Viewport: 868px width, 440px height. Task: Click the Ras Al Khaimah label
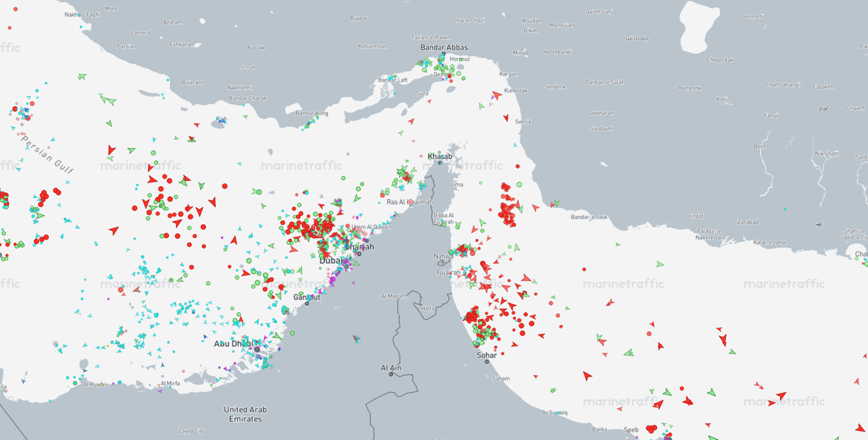click(x=410, y=202)
